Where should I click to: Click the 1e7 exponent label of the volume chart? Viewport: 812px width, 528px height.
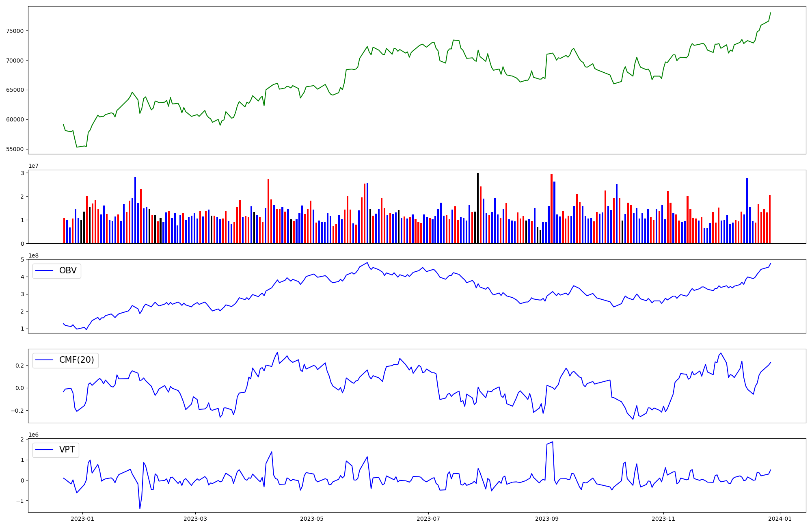pyautogui.click(x=34, y=166)
